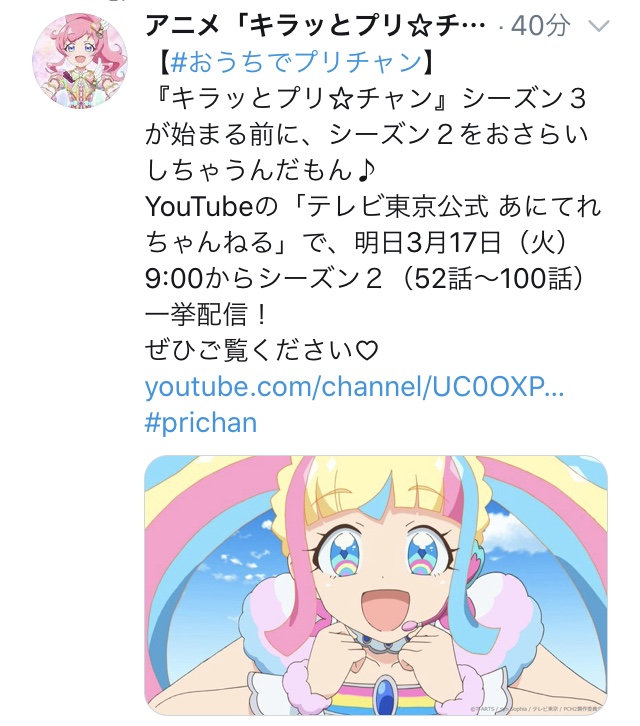Open the pink-haired character profile avatar
The image size is (640, 726).
tap(80, 61)
